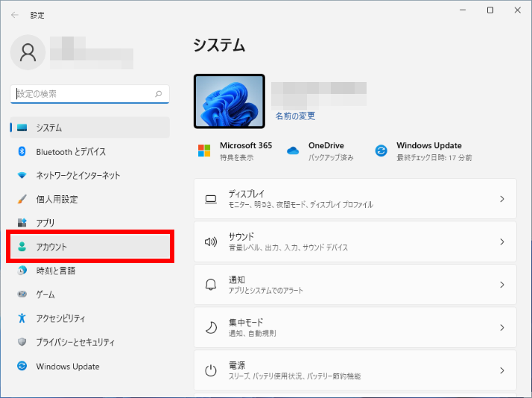Click the user profile avatar
Viewport: 532px width, 398px height.
coord(28,53)
